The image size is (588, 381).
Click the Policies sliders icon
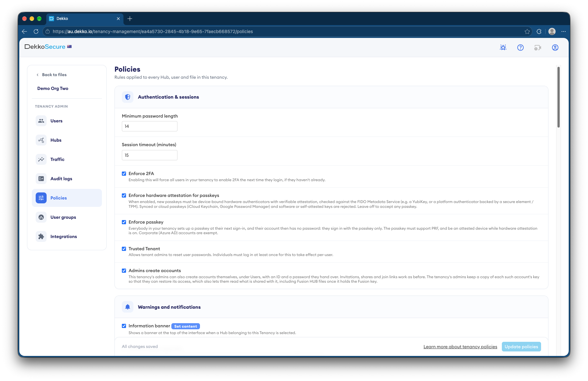(x=41, y=198)
